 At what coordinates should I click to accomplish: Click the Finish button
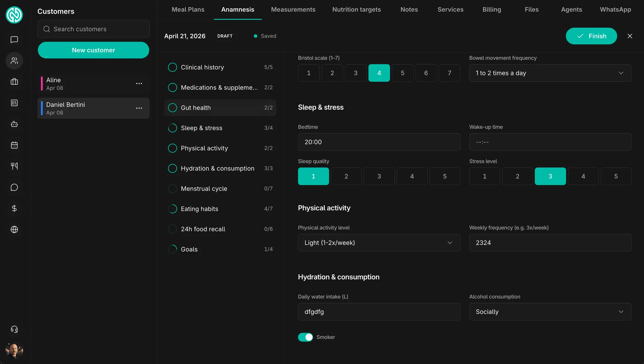(591, 36)
